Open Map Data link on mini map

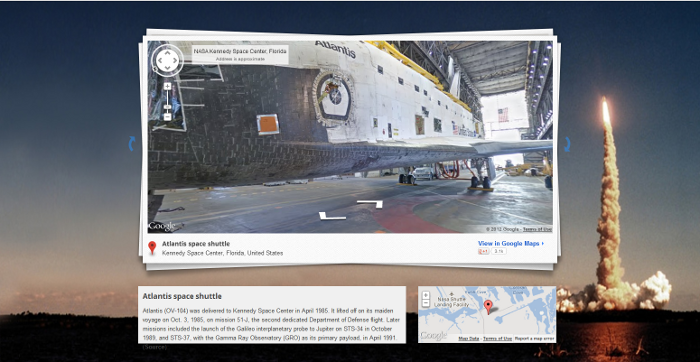point(469,339)
